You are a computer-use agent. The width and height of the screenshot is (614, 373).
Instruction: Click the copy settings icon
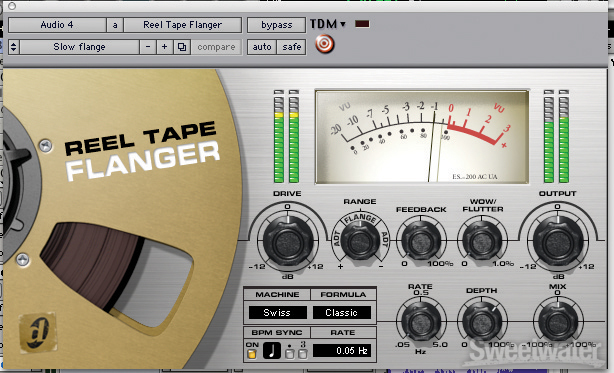(x=182, y=47)
